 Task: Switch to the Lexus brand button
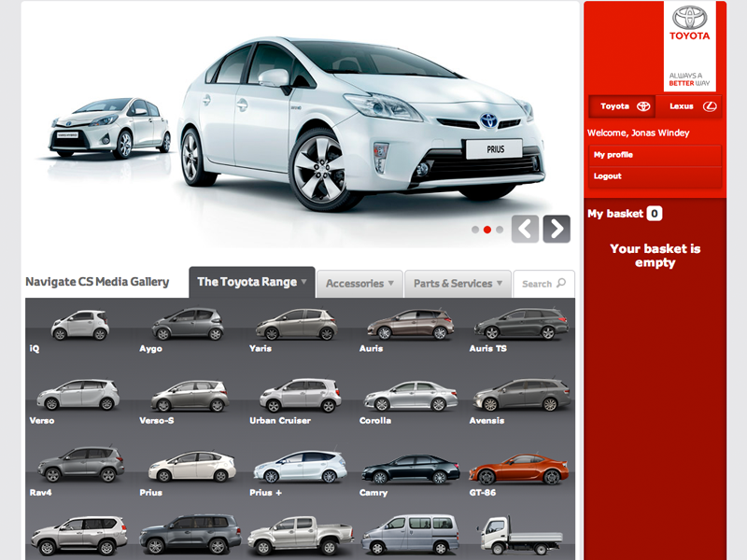point(691,106)
